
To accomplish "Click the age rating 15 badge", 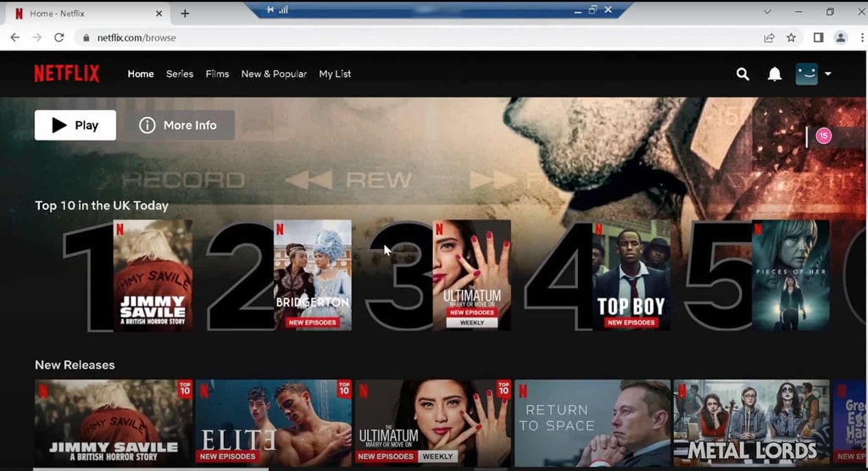I will 824,136.
